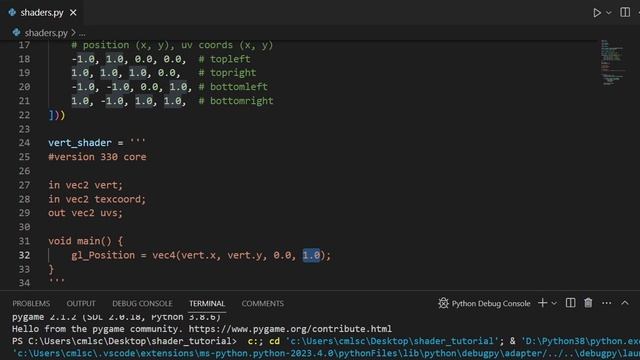Click 'in vec2 texcoord;' on line 28
Screen dimensions: 640x360
pos(97,199)
